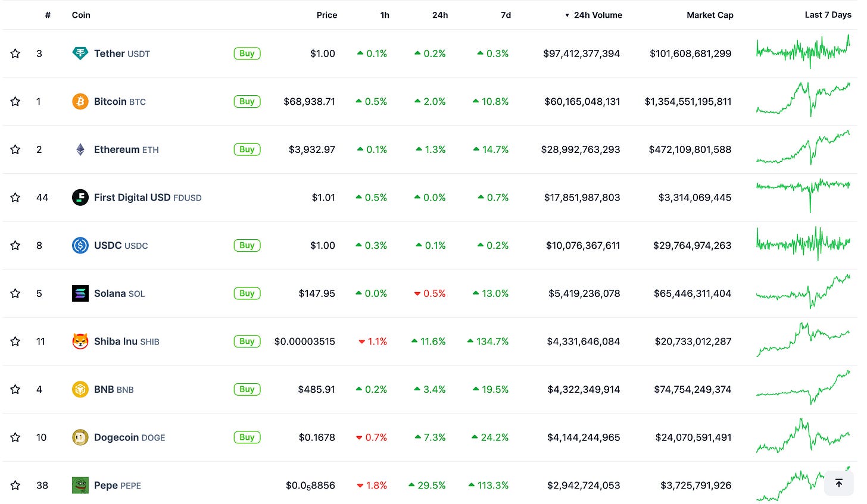Favorite Tether with its star
Image resolution: width=867 pixels, height=504 pixels.
15,54
